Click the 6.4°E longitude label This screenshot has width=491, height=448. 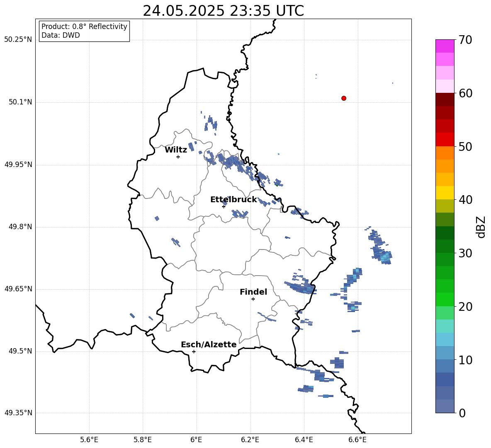point(304,440)
